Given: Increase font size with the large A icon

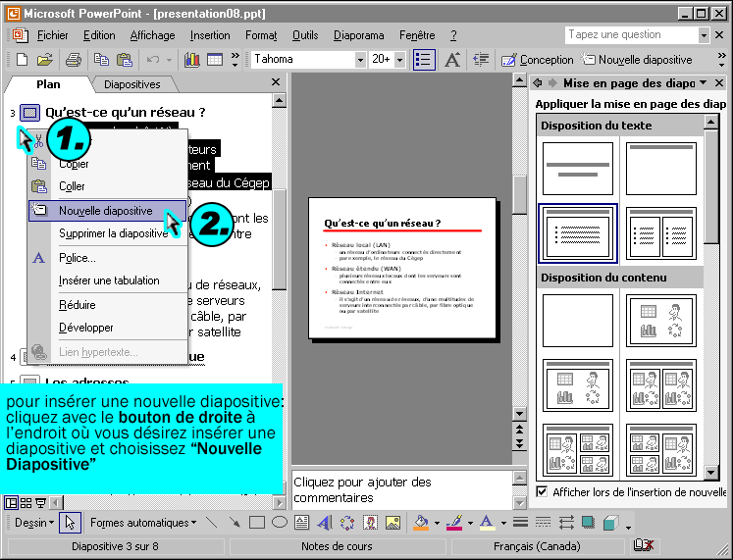Looking at the screenshot, I should pos(452,60).
